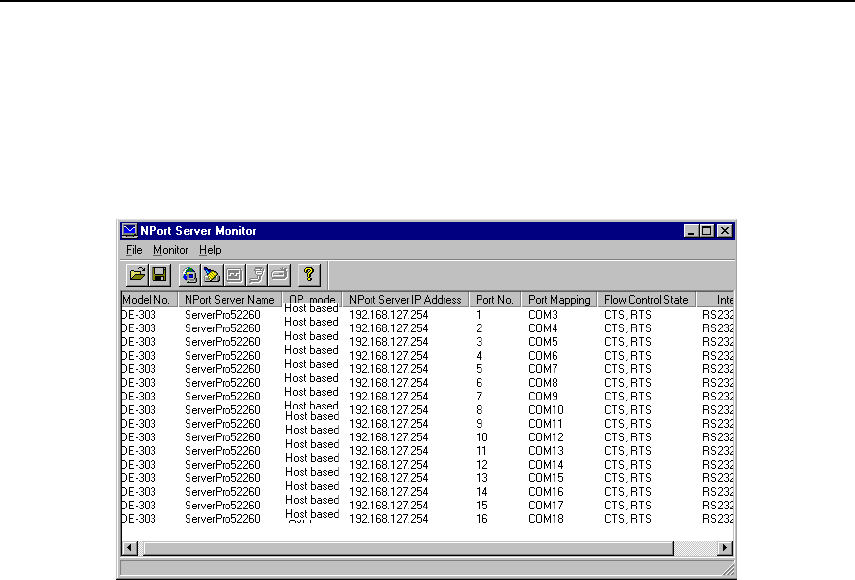
Task: Click the horizontal scrollbar right arrow
Action: pyautogui.click(x=725, y=548)
